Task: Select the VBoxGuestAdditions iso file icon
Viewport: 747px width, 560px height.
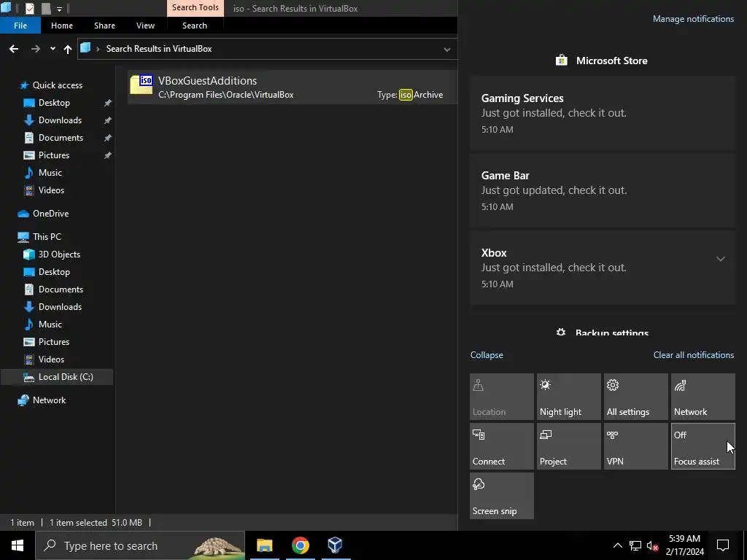Action: pyautogui.click(x=142, y=85)
